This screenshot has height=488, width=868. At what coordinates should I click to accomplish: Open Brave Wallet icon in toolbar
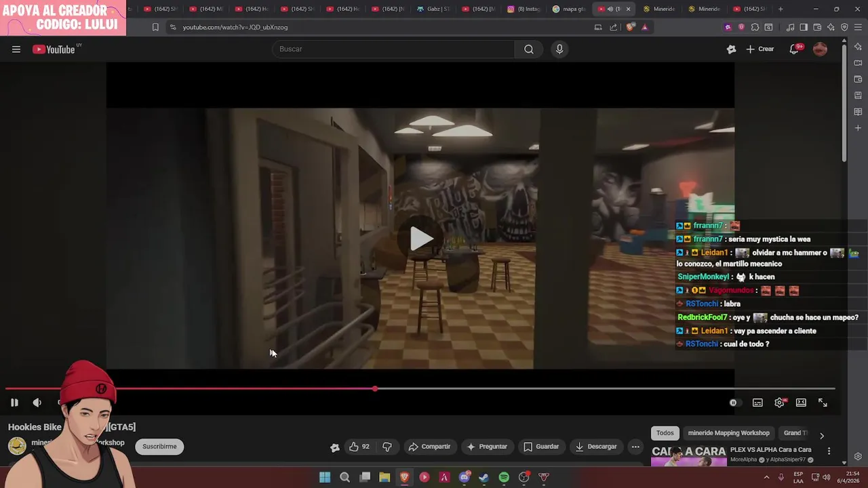(817, 27)
